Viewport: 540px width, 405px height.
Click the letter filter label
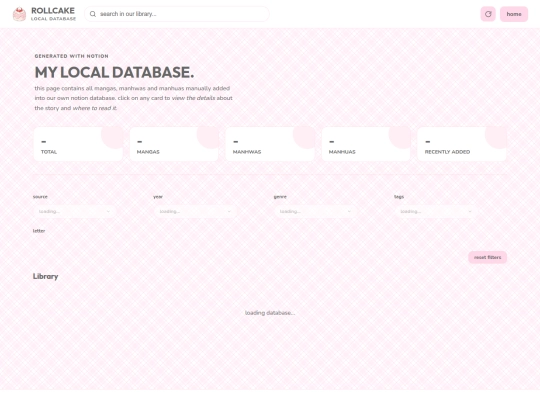click(x=39, y=231)
